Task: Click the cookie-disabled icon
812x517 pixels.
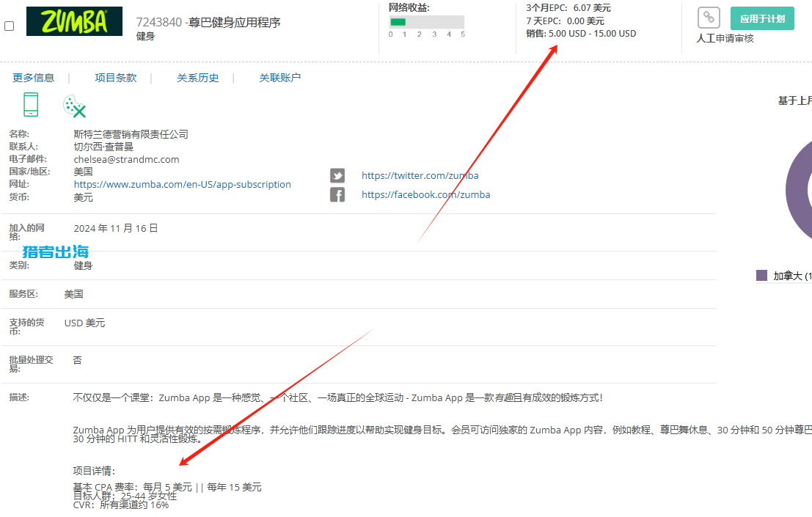Action: click(x=75, y=106)
